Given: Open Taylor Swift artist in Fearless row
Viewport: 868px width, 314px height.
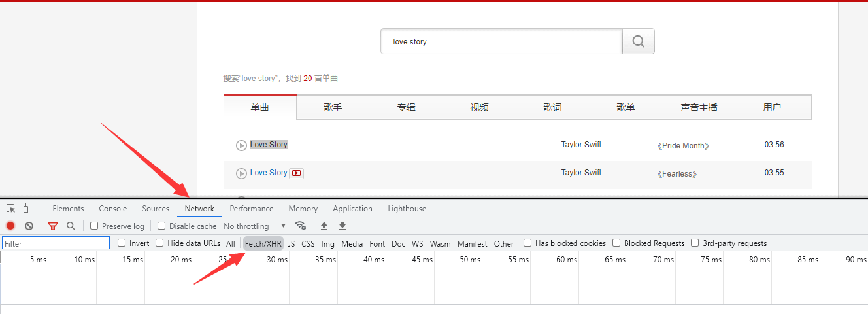Looking at the screenshot, I should (x=581, y=173).
